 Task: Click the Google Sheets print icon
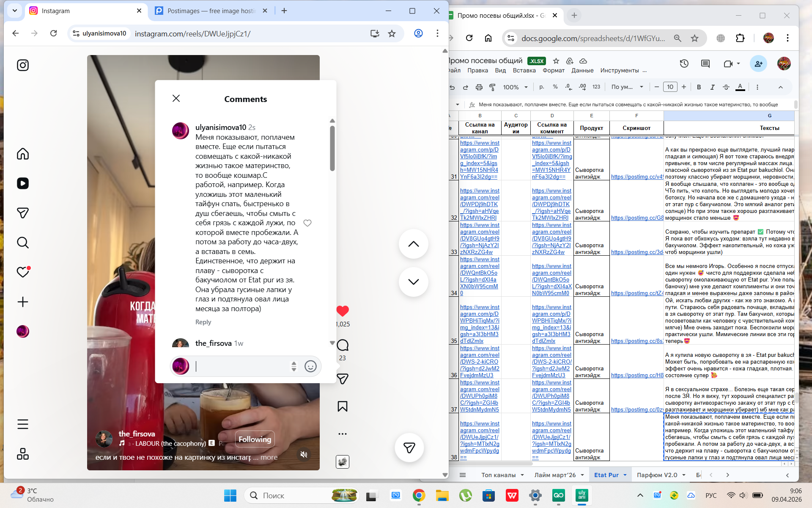point(479,87)
